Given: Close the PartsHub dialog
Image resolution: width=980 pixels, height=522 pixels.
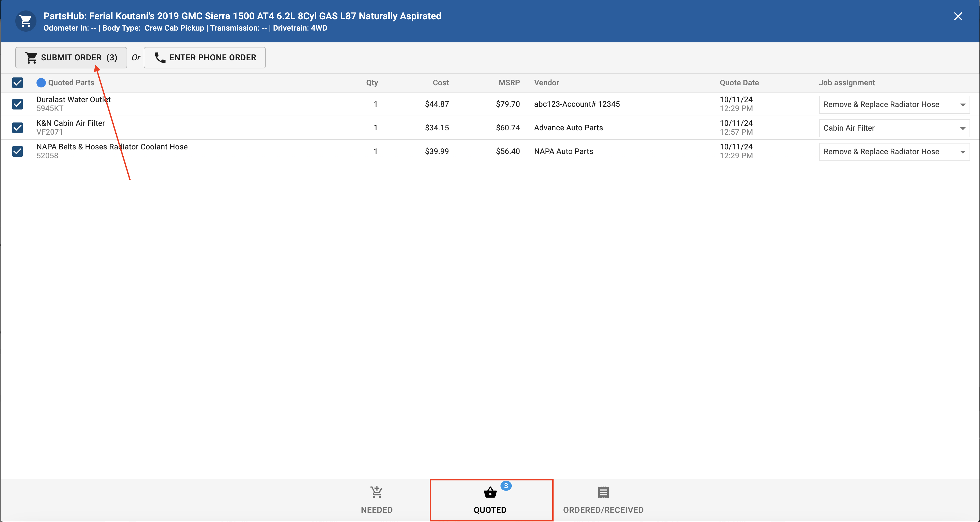Looking at the screenshot, I should (957, 16).
